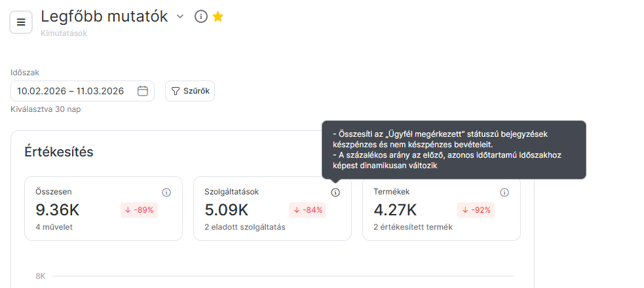Select the 5.09K services value
This screenshot has width=644, height=288.
pyautogui.click(x=226, y=210)
